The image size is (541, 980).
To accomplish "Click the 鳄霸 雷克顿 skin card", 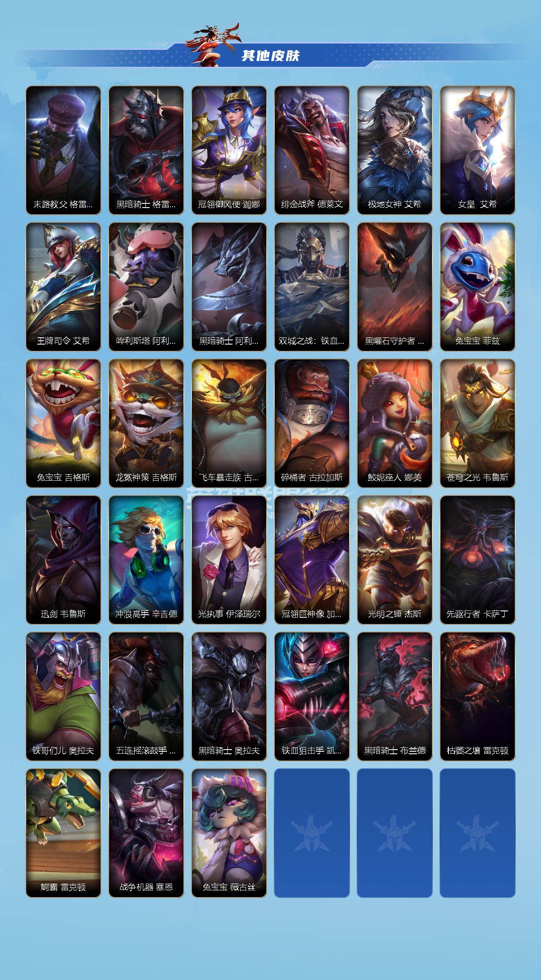I will click(x=63, y=833).
